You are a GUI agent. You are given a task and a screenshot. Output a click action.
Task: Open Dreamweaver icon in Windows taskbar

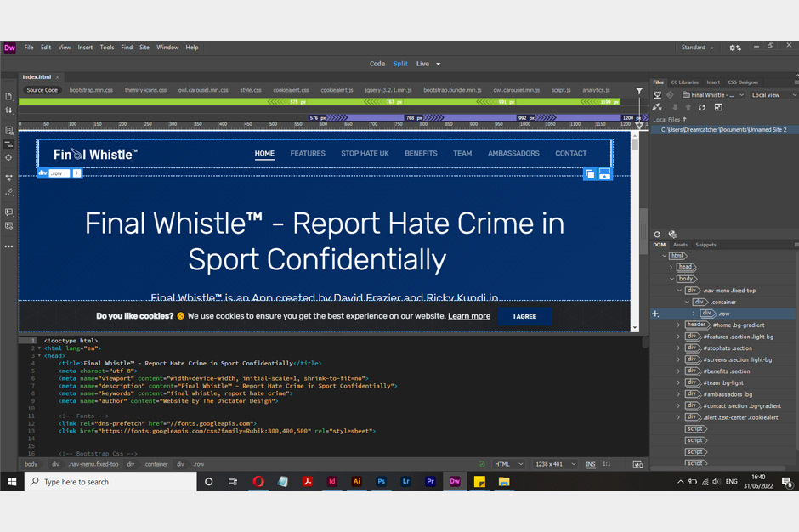click(x=455, y=482)
